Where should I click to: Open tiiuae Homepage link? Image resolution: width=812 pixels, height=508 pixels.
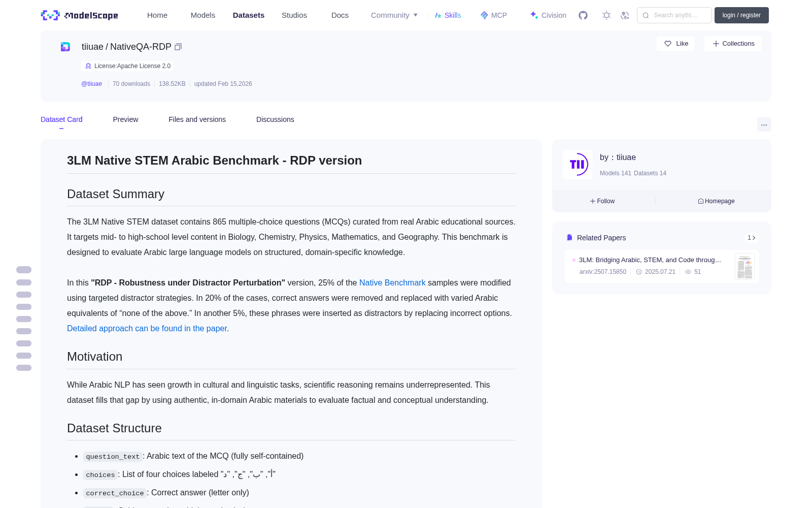coord(716,201)
